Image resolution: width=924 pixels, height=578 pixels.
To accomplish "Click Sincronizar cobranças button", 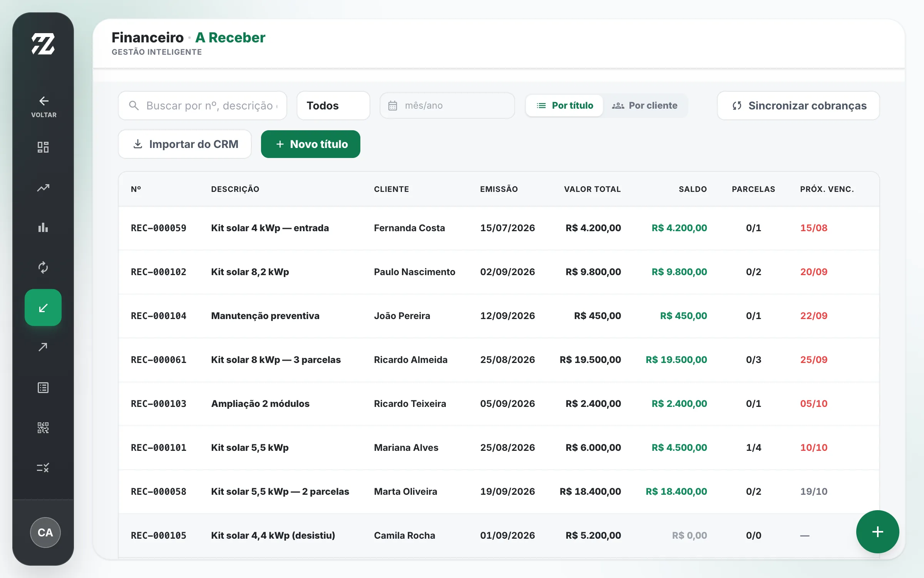I will (x=798, y=106).
